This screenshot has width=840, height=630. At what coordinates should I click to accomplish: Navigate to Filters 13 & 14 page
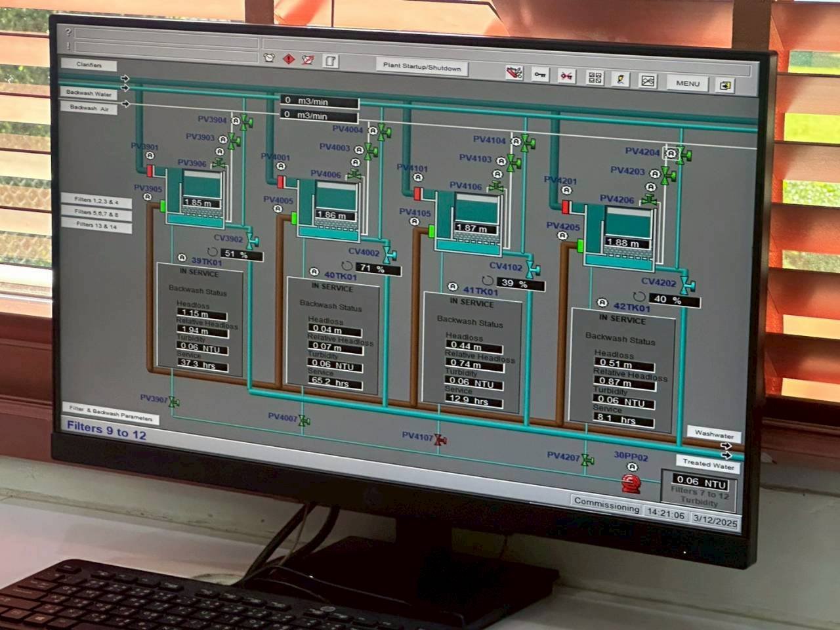(96, 225)
